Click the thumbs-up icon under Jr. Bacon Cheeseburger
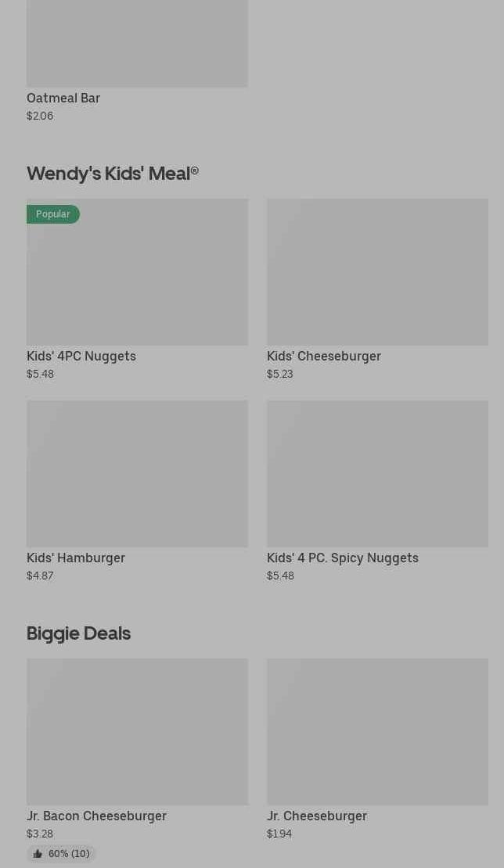504x868 pixels. pos(38,854)
